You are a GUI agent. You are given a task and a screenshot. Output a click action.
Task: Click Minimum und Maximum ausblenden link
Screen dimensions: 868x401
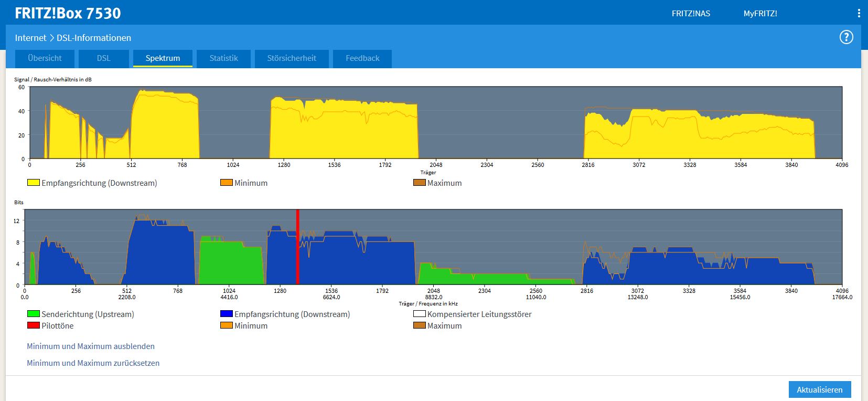point(91,346)
